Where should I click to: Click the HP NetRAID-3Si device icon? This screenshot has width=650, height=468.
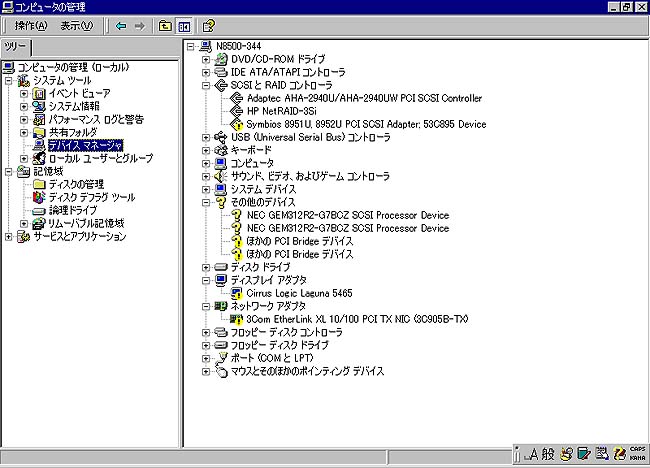click(x=236, y=111)
